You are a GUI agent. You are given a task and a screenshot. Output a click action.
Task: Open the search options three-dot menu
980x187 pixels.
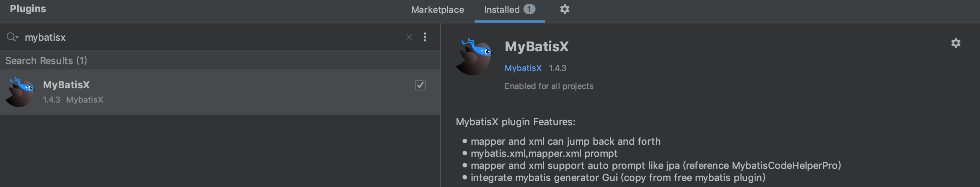coord(425,37)
